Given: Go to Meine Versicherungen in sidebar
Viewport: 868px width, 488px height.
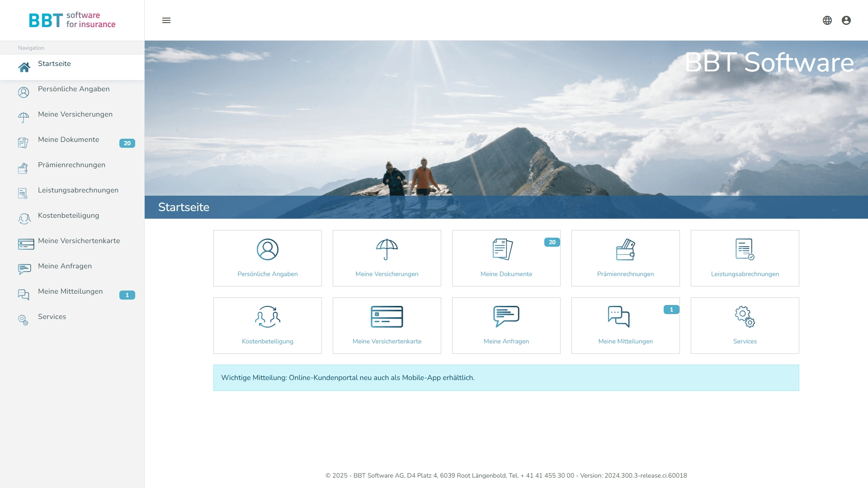Looking at the screenshot, I should click(72, 118).
